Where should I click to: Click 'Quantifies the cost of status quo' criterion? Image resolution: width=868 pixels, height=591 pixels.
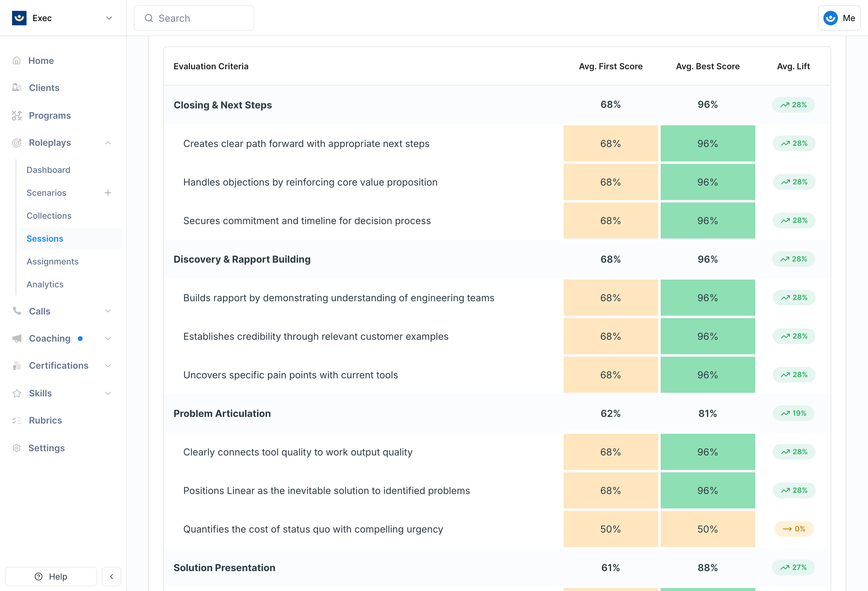point(313,529)
